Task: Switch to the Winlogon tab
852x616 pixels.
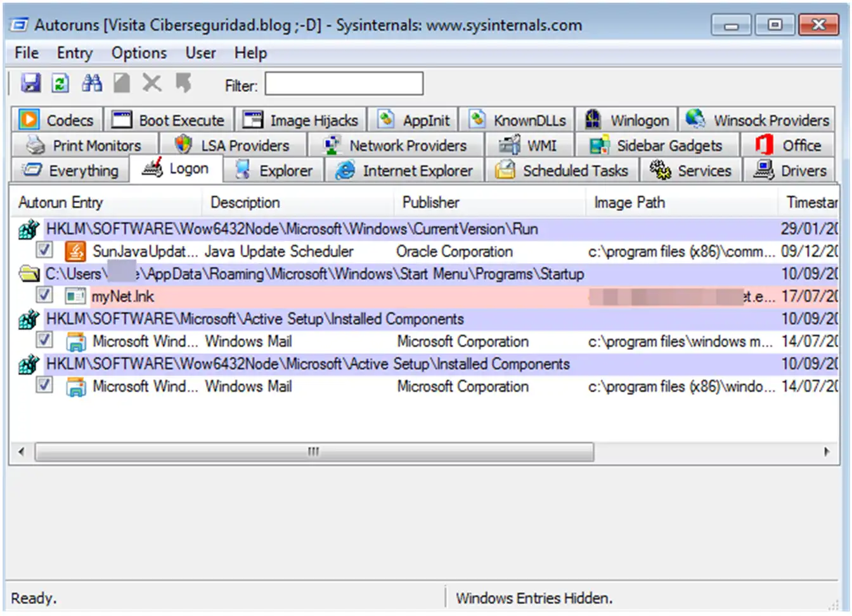Action: click(627, 120)
